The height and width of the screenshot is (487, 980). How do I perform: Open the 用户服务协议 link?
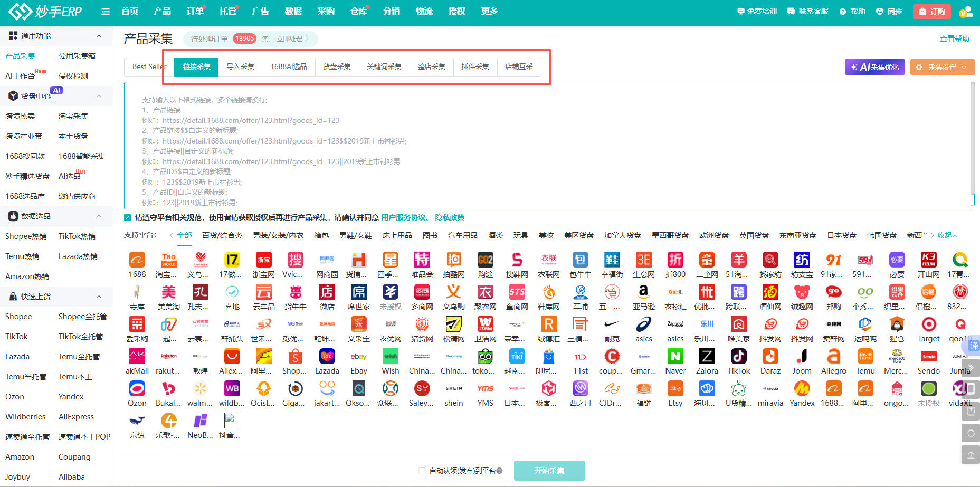coord(404,217)
